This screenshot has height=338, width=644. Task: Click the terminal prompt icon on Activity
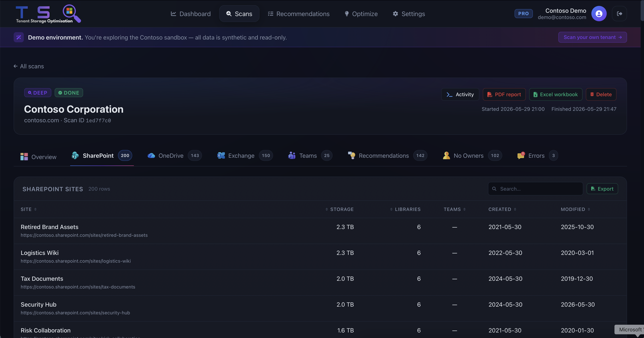point(450,95)
